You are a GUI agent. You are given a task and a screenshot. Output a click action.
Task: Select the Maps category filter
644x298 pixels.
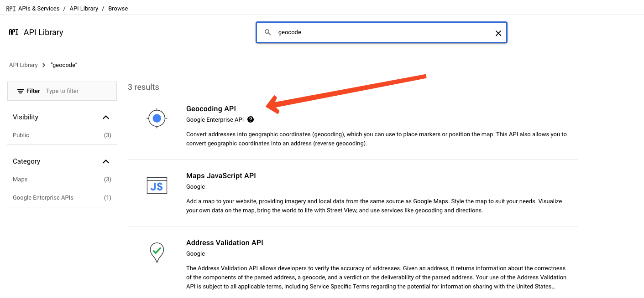(62, 180)
